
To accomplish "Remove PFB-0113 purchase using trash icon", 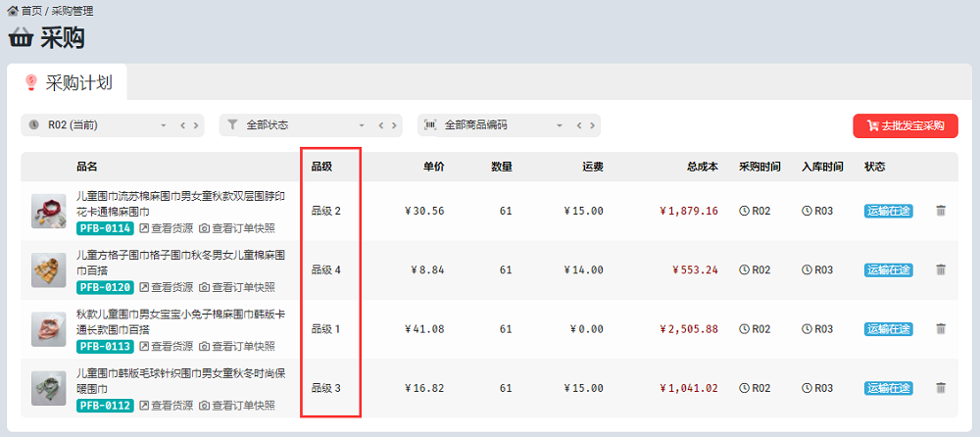I will click(941, 329).
